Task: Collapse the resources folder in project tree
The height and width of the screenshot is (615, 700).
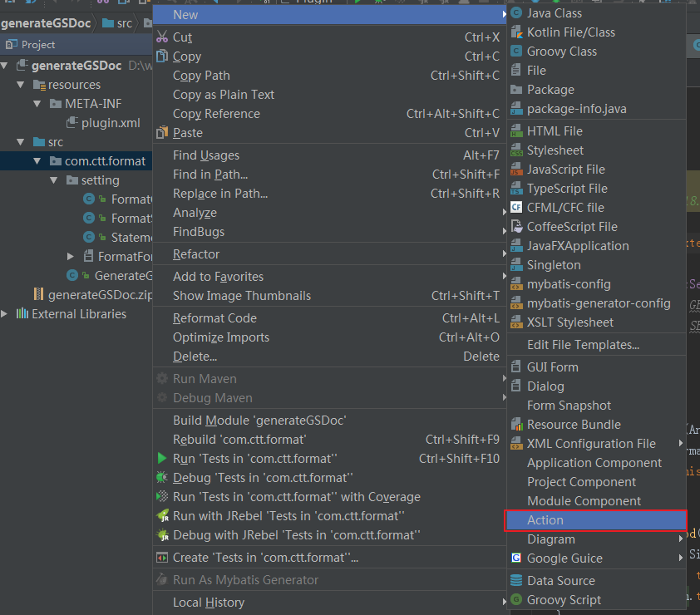Action: point(21,84)
